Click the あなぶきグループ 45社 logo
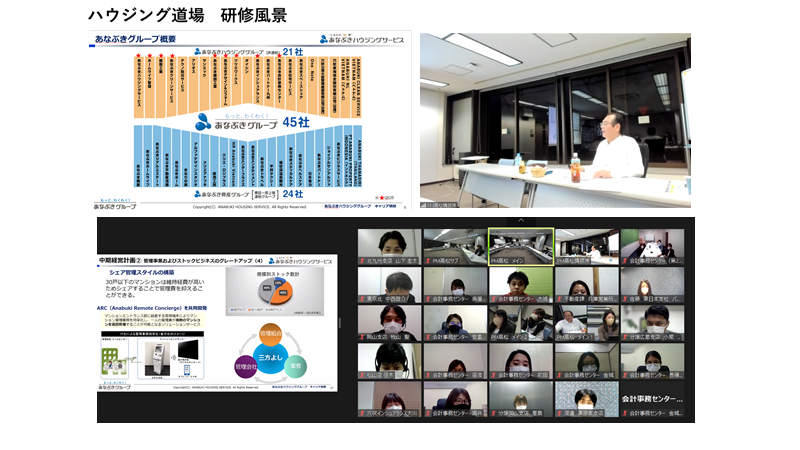The image size is (800, 450). tap(238, 122)
